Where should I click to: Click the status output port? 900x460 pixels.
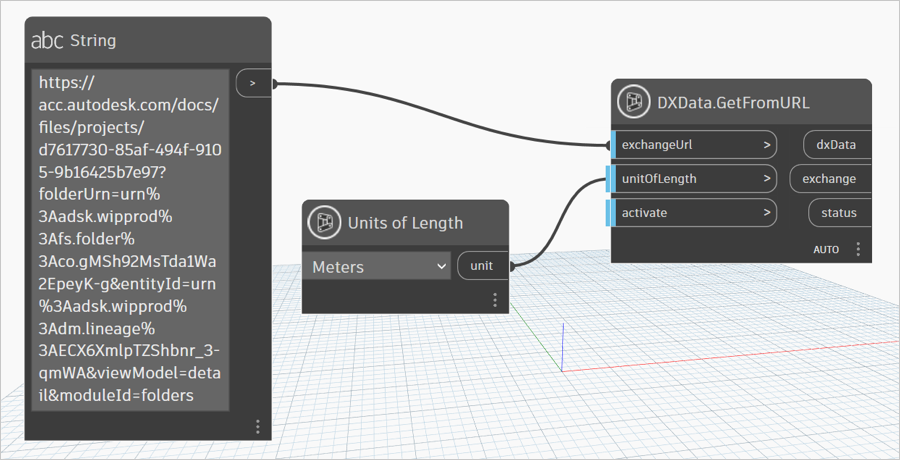[840, 212]
